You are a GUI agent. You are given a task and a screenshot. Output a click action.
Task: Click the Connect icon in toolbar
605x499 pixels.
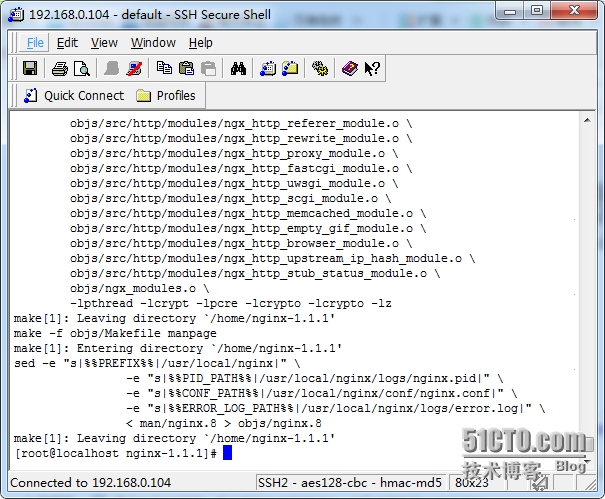(112, 69)
